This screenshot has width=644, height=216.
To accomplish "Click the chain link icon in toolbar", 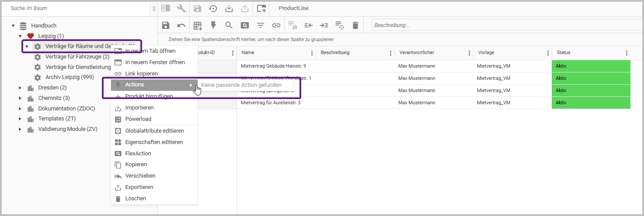I will pos(276,25).
